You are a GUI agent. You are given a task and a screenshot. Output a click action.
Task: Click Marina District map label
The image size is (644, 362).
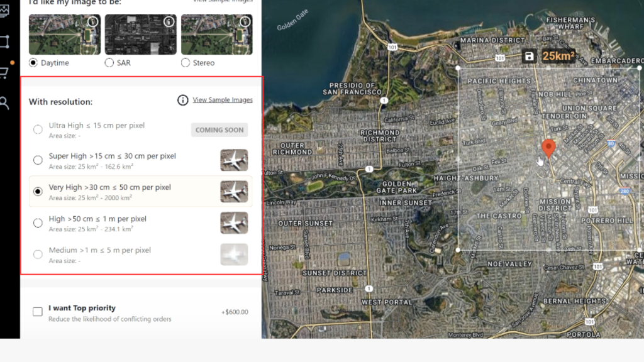(492, 40)
